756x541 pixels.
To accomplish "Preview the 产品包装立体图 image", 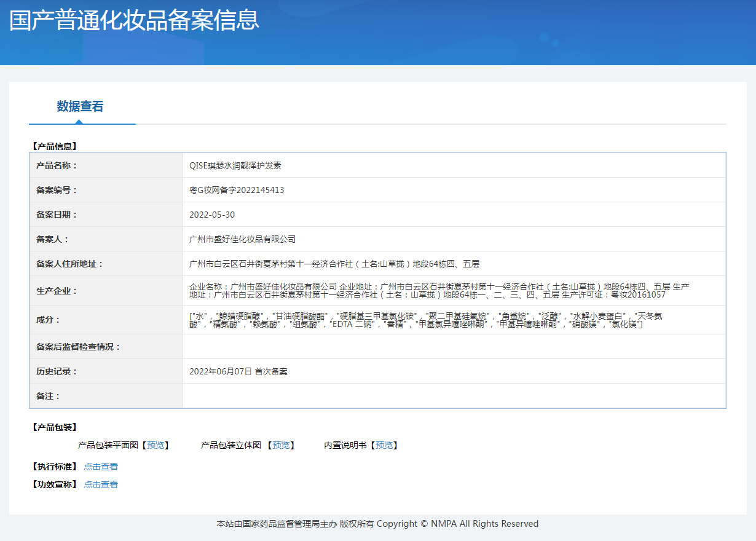I will click(281, 445).
